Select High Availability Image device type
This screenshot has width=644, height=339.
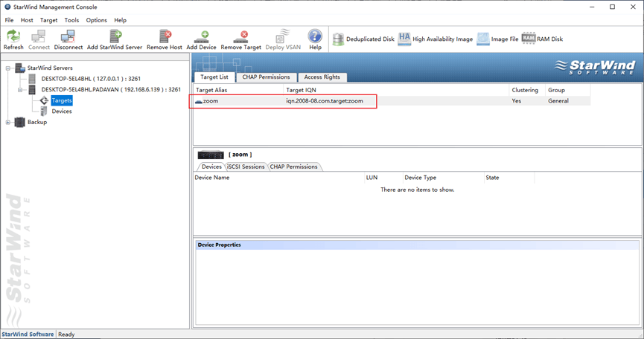coord(436,39)
